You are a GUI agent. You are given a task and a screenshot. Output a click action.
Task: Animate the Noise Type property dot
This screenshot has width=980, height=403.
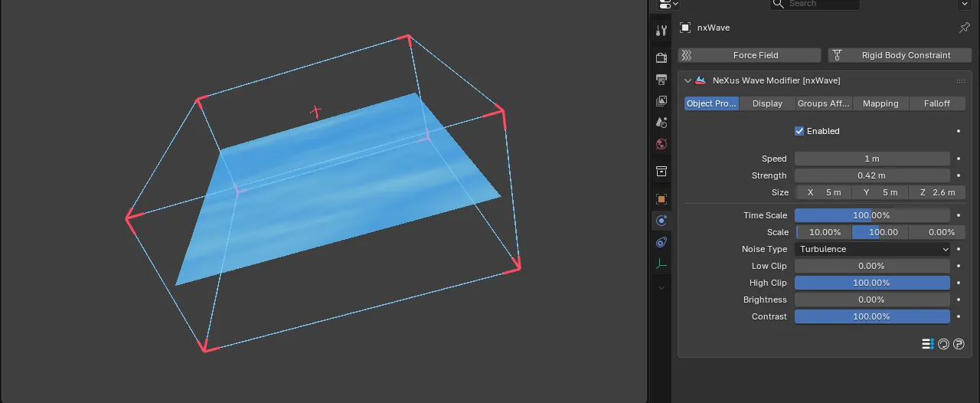coord(959,249)
